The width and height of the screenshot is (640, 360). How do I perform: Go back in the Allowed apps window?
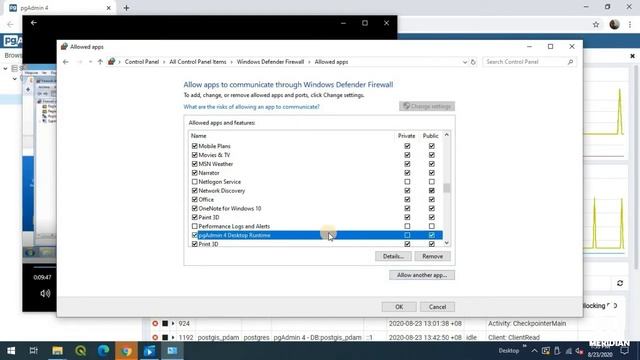[x=66, y=62]
